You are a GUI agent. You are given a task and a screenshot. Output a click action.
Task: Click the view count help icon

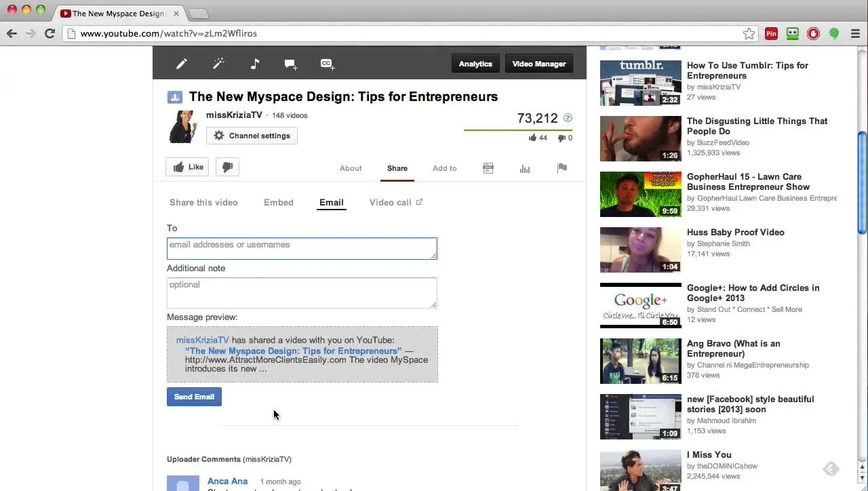(x=568, y=118)
